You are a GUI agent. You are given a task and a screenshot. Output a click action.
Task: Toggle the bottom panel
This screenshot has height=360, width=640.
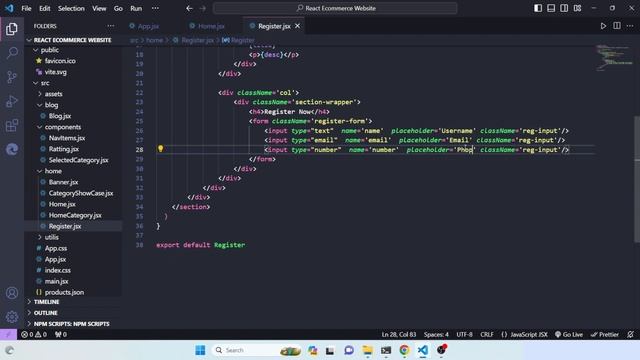(551, 8)
